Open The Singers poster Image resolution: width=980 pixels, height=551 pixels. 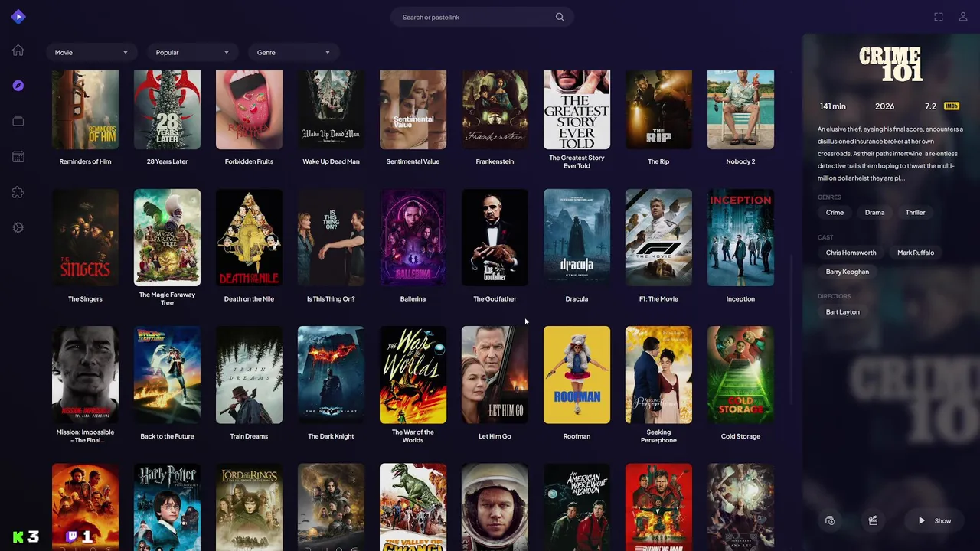pyautogui.click(x=85, y=237)
